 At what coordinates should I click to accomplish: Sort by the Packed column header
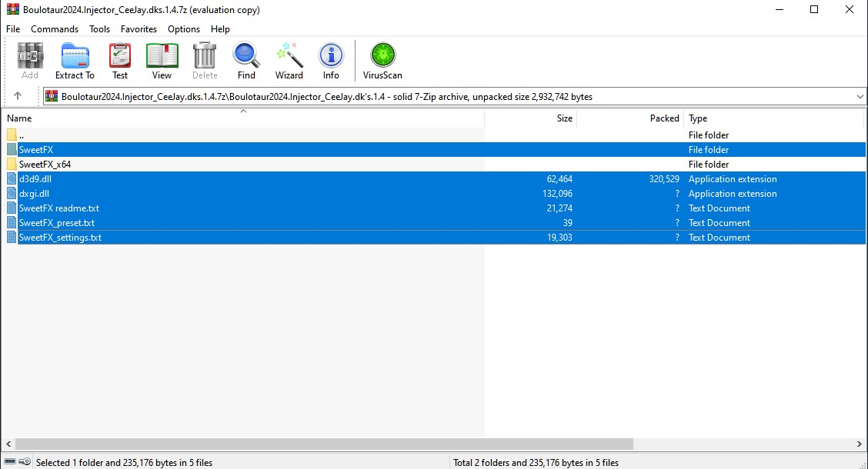tap(630, 118)
